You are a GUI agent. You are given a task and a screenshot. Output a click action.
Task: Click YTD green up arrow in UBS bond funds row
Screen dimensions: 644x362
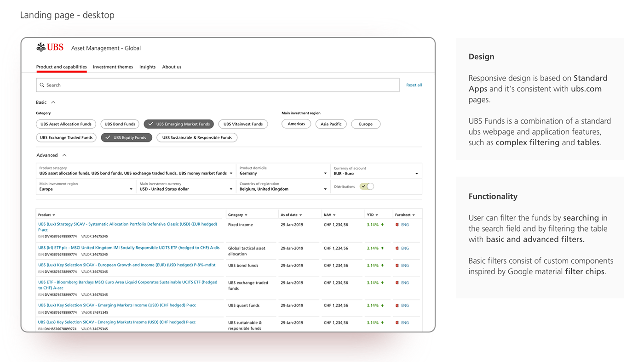pyautogui.click(x=382, y=266)
